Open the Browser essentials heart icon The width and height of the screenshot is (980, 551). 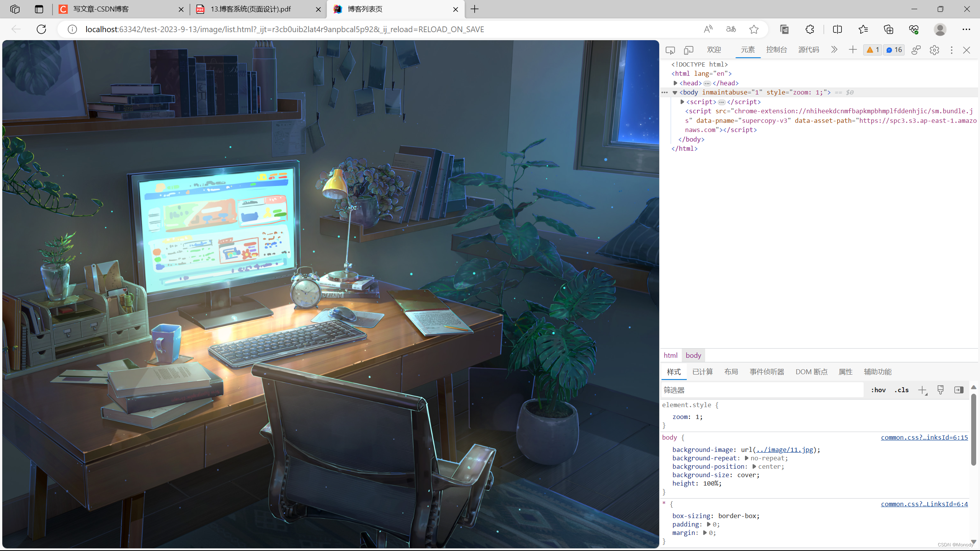[914, 29]
